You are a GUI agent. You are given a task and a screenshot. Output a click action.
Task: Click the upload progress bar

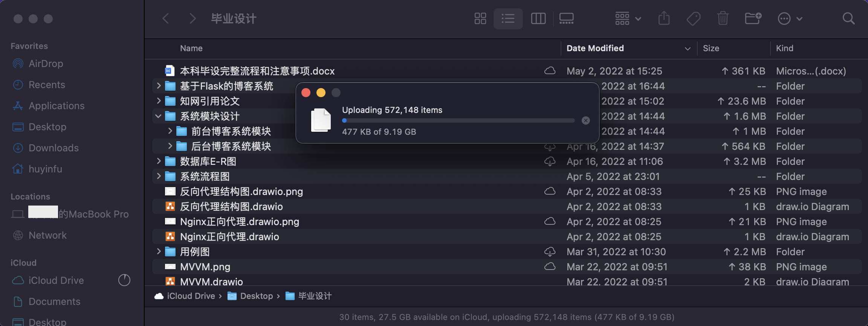[458, 120]
